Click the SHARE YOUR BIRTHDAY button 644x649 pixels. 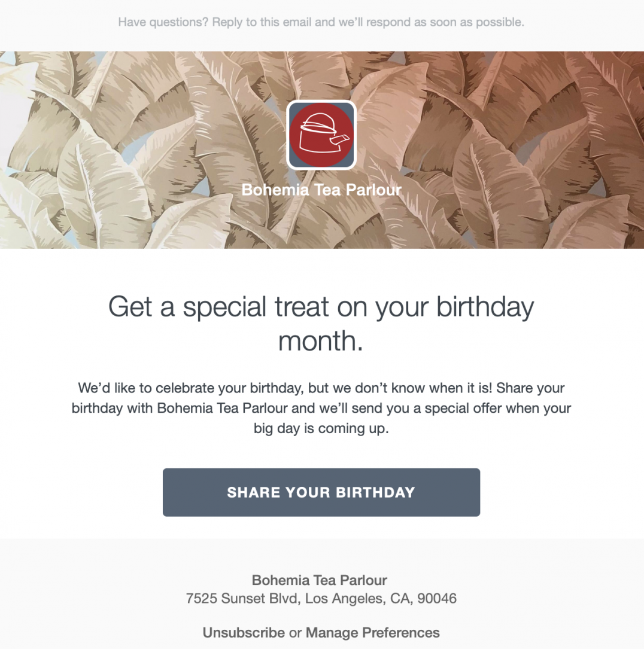(x=321, y=492)
